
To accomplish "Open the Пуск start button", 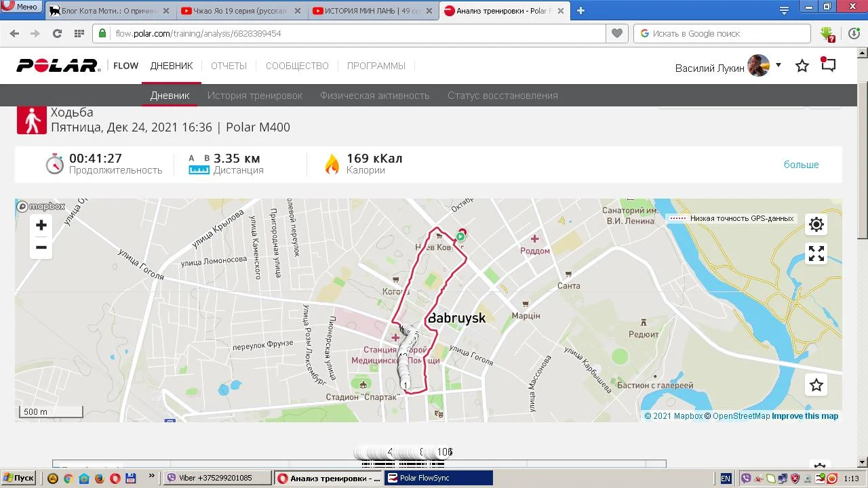I will pyautogui.click(x=18, y=478).
